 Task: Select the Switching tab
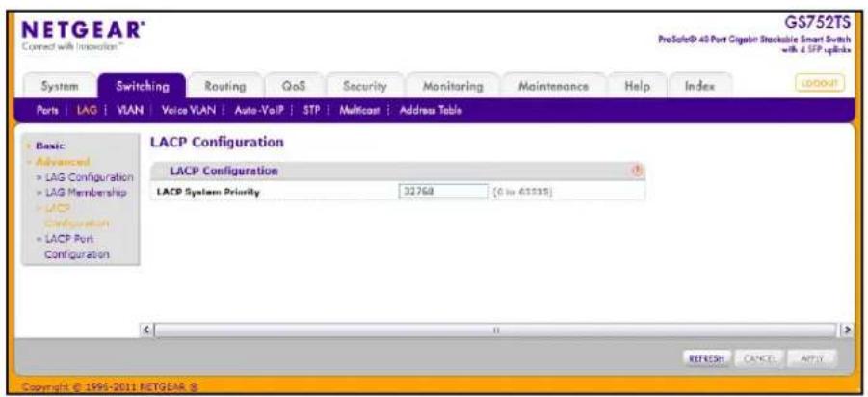tap(143, 87)
